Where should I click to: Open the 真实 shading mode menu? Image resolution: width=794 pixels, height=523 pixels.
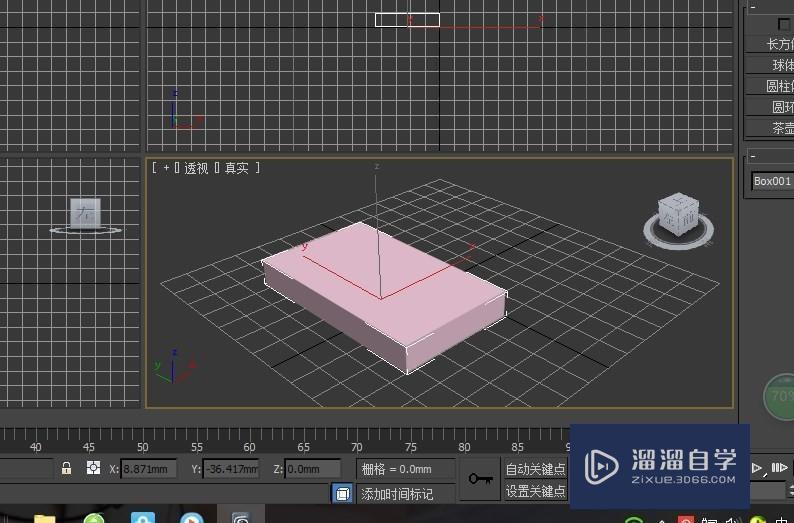pyautogui.click(x=236, y=168)
